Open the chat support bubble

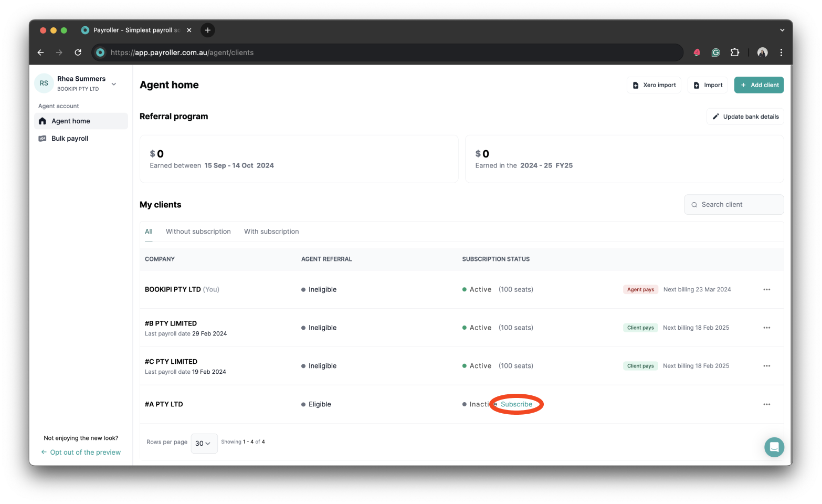click(774, 447)
